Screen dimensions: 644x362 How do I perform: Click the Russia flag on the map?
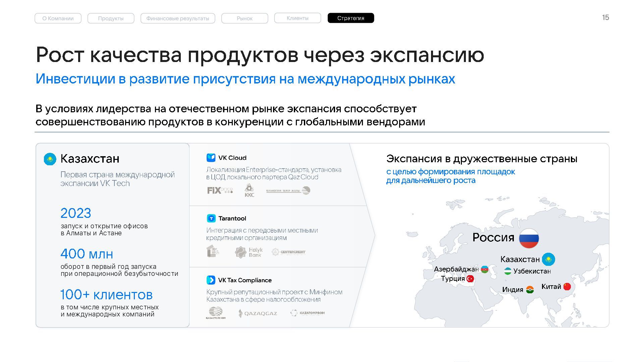tap(529, 238)
